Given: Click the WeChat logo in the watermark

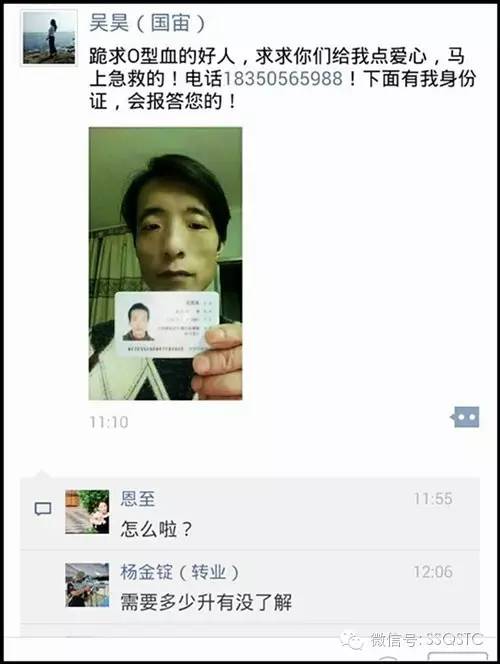Looking at the screenshot, I should point(352,639).
